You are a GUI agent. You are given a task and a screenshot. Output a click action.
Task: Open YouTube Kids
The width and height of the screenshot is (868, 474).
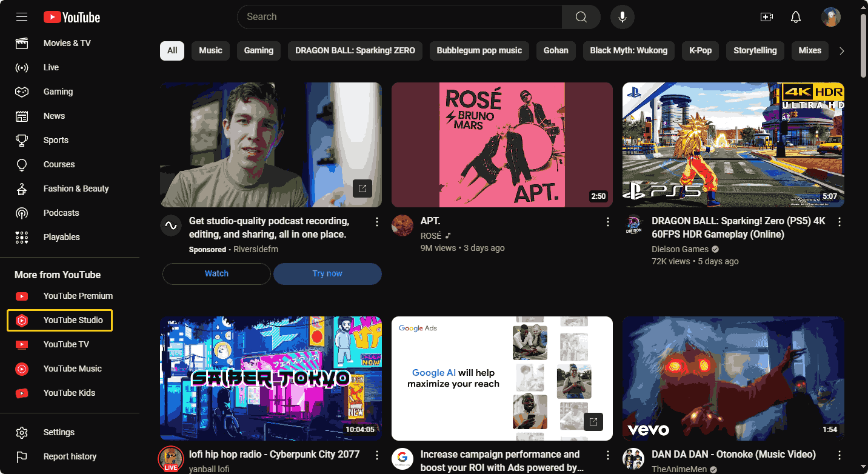click(x=70, y=393)
